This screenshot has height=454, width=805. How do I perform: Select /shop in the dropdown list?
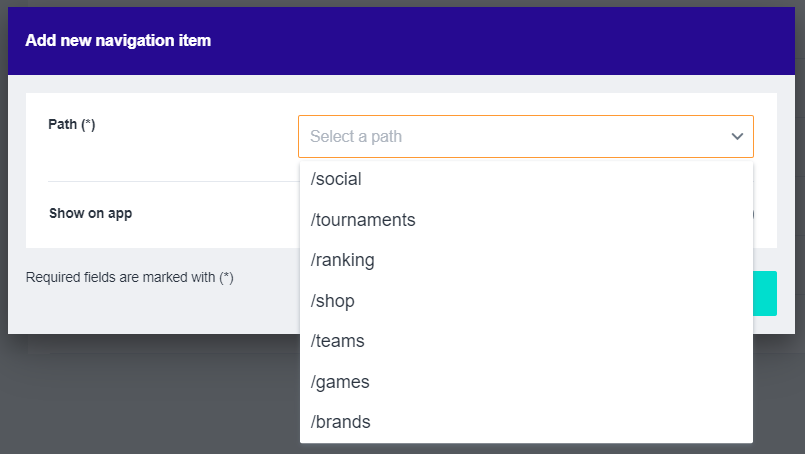tap(333, 301)
